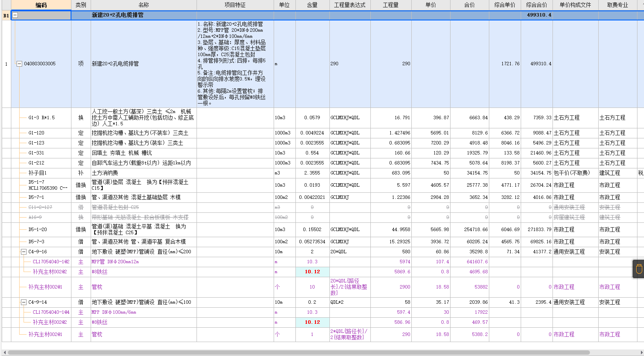644x356 pixels.
Task: Click highlighted 10.12 under C4-9-14
Action: pos(312,322)
